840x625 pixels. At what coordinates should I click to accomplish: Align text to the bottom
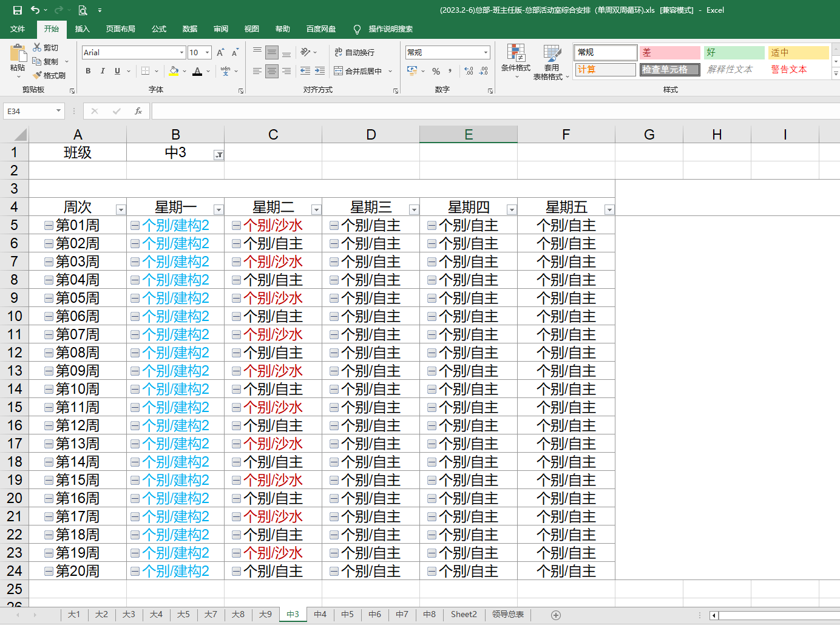286,53
